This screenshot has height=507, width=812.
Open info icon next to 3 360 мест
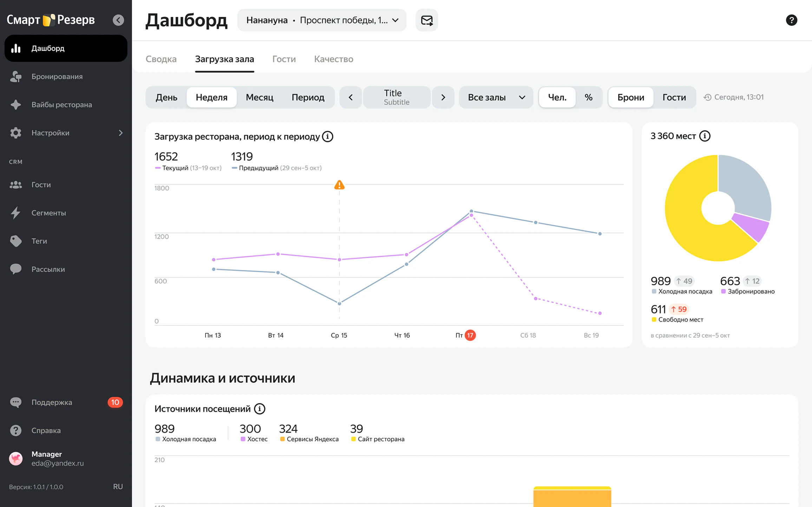(x=705, y=136)
